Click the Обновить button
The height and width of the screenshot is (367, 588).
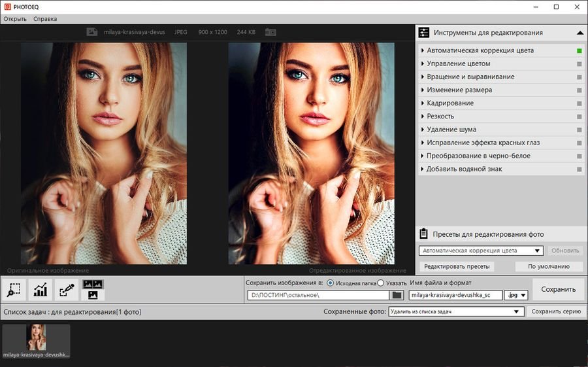coord(565,251)
